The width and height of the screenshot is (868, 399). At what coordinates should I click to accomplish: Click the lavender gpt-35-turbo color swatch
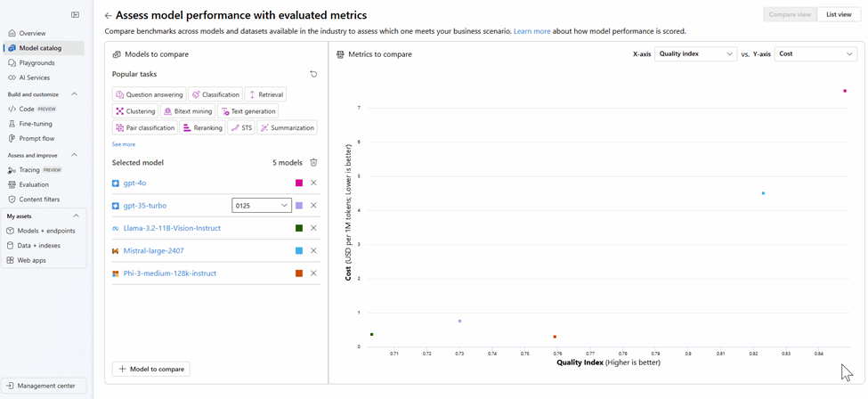tap(299, 206)
